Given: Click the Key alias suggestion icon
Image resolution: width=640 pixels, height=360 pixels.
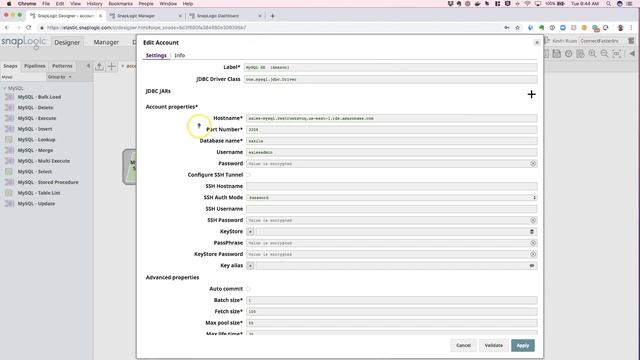Looking at the screenshot, I should [531, 266].
